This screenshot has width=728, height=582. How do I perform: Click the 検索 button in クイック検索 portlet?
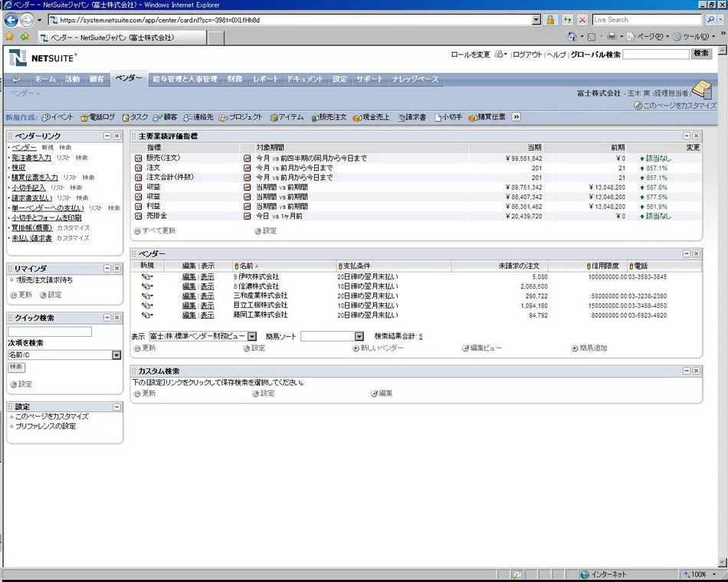pos(16,367)
